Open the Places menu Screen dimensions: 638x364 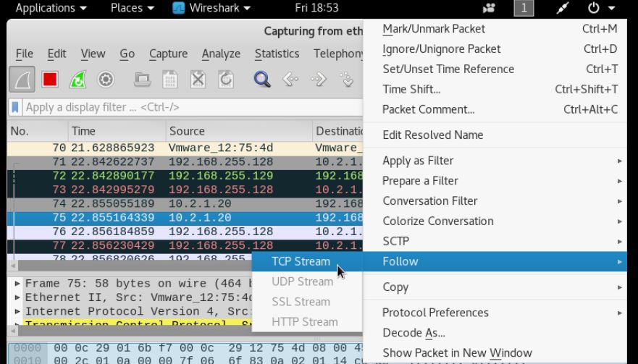point(133,8)
